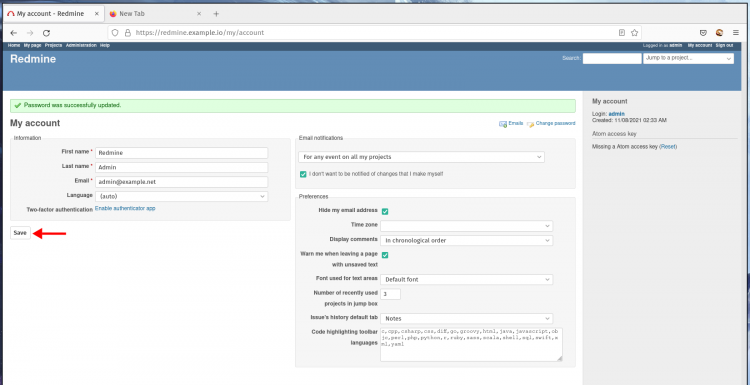Open a new tab with plus button
This screenshot has height=385, width=750.
pos(216,14)
